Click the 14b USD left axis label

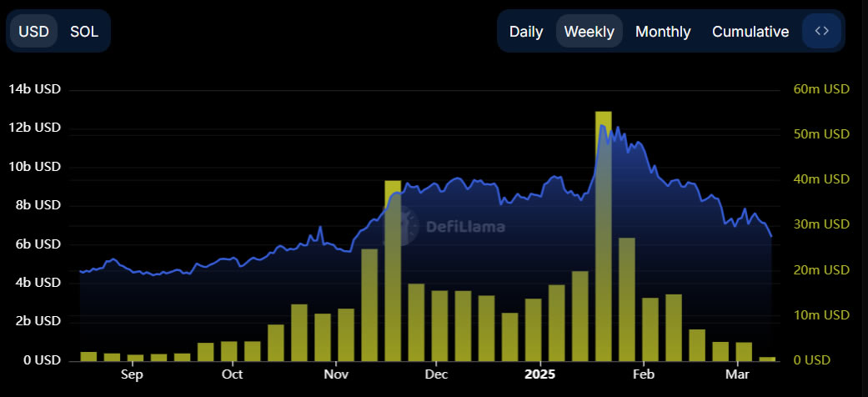pos(34,89)
